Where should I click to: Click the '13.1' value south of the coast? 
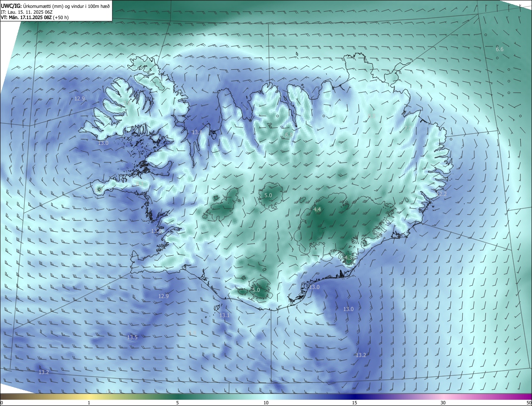click(224, 316)
